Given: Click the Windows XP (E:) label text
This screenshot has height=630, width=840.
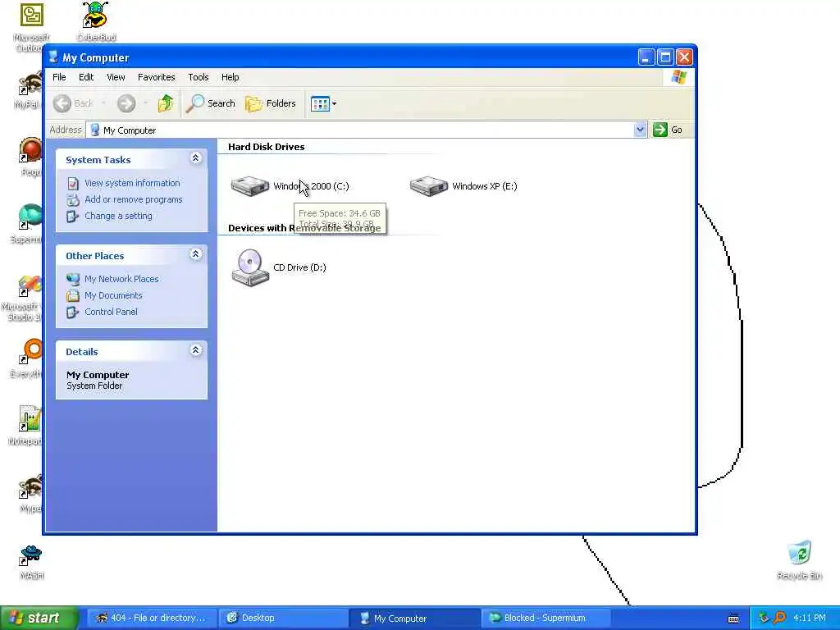Looking at the screenshot, I should pyautogui.click(x=485, y=186).
